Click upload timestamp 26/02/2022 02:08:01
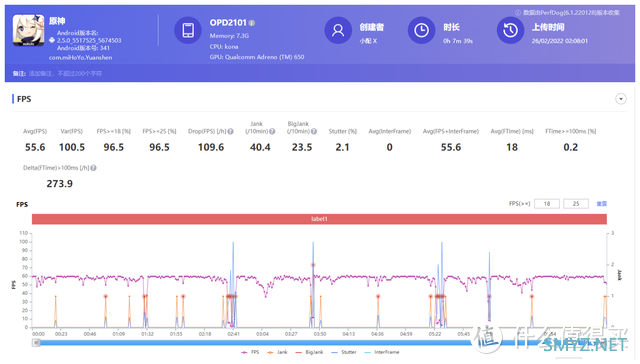Viewport: 640px width, 364px height. (x=560, y=41)
